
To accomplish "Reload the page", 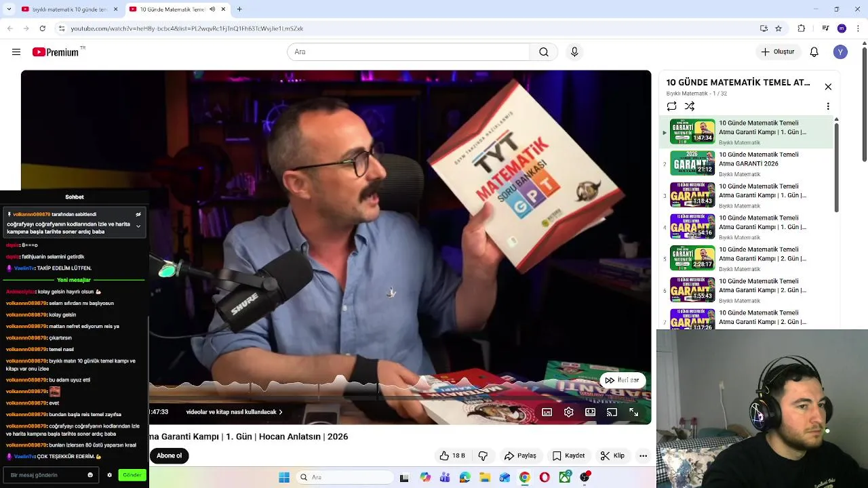I will 43,28.
